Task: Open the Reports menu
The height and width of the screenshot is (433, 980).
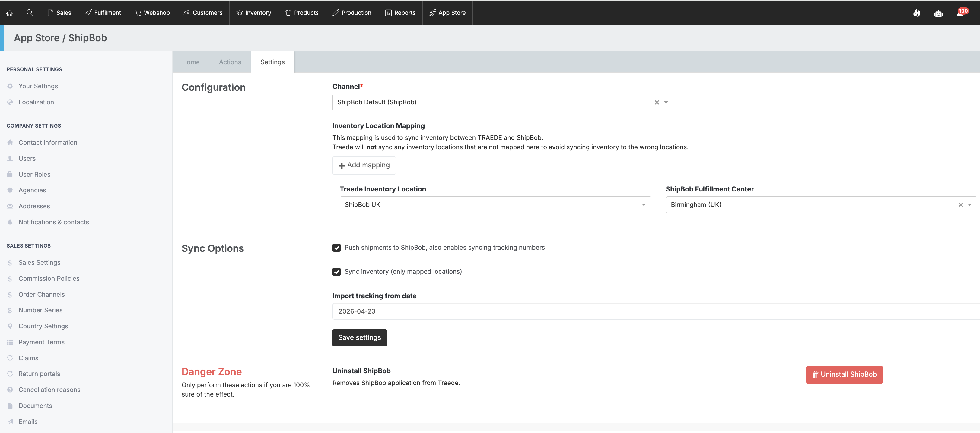Action: point(400,13)
